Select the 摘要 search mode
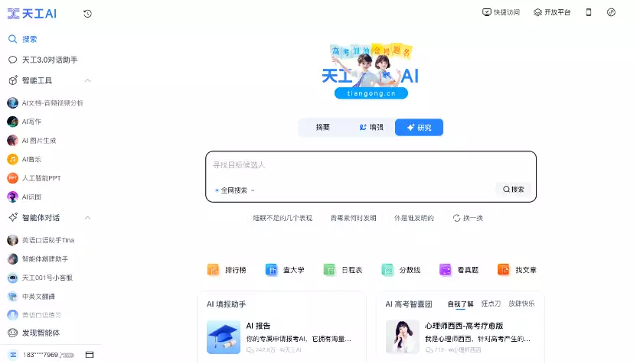Image resolution: width=637 pixels, height=364 pixels. pyautogui.click(x=323, y=127)
